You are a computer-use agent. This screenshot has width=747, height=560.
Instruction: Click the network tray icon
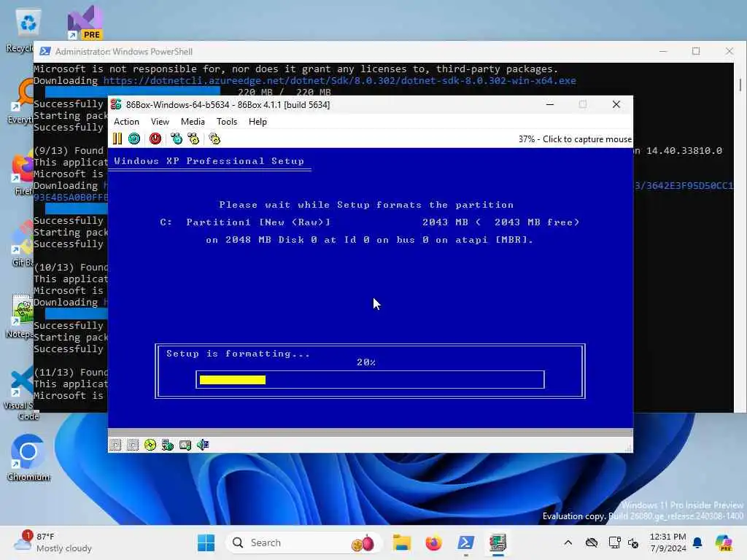tap(614, 542)
